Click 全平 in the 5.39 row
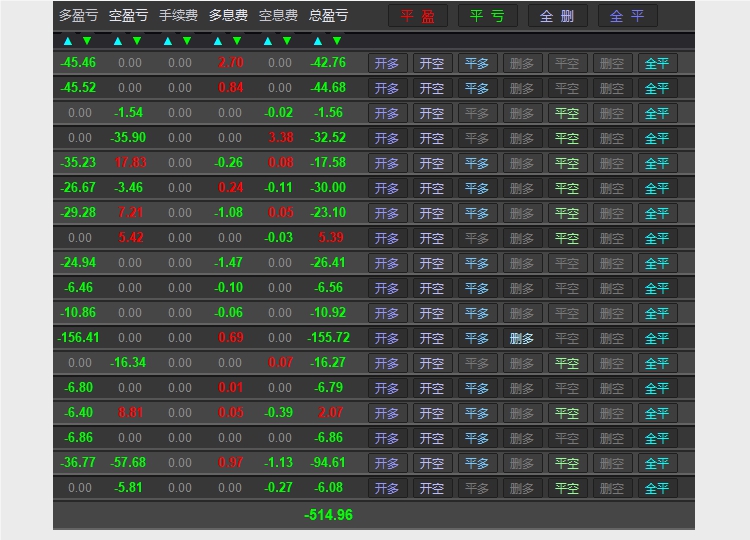The height and width of the screenshot is (540, 750). point(657,238)
